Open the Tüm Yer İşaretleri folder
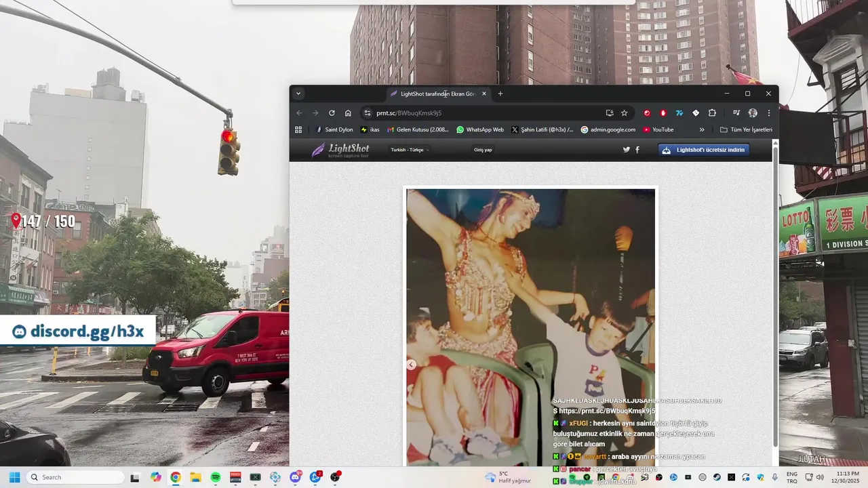The width and height of the screenshot is (868, 488). coord(746,129)
